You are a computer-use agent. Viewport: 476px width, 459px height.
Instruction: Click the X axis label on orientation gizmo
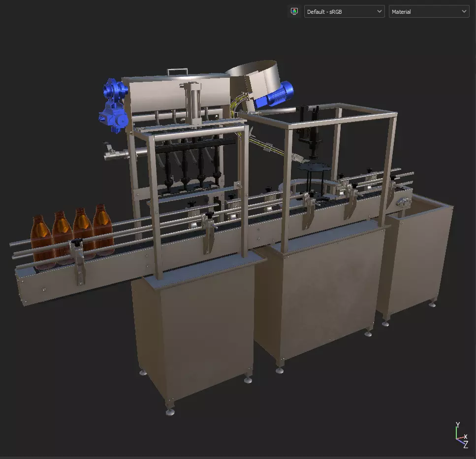coord(466,437)
